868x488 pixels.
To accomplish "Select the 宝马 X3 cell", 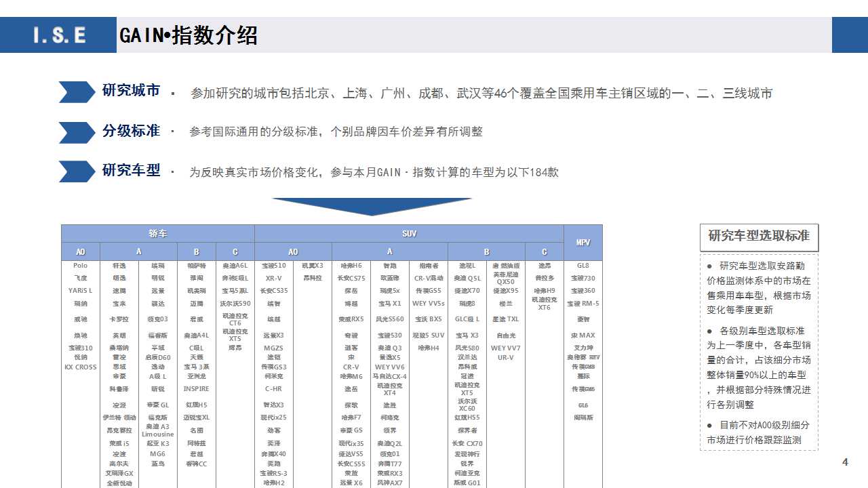I will 467,335.
